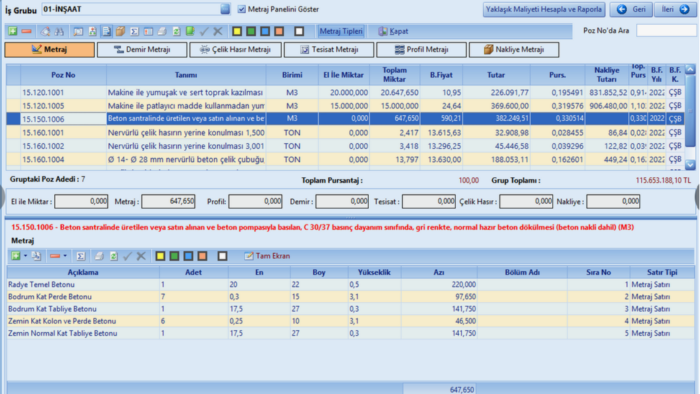Open dropdown arrow beside red delete-row icon
The width and height of the screenshot is (700, 394).
pos(65,256)
